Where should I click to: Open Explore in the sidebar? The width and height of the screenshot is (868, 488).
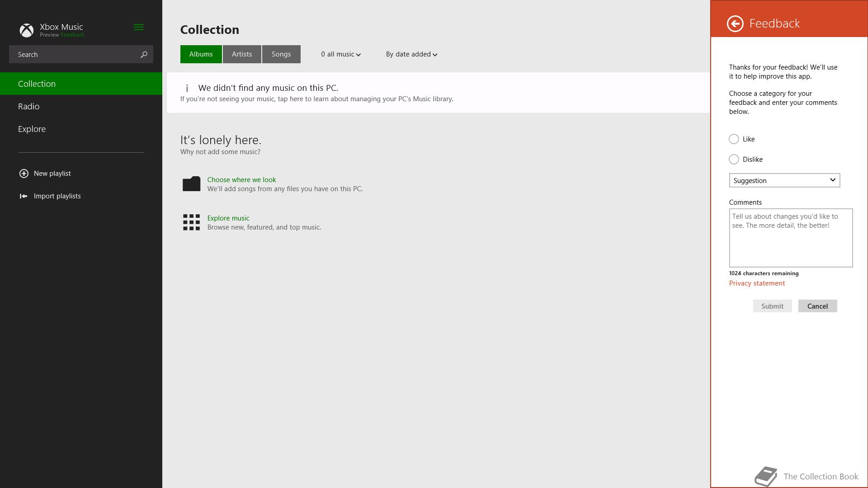point(81,129)
